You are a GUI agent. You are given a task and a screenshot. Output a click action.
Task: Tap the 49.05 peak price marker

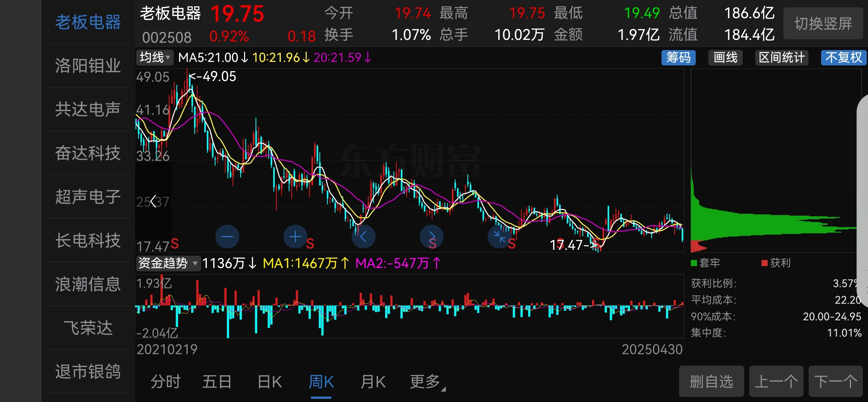(213, 77)
